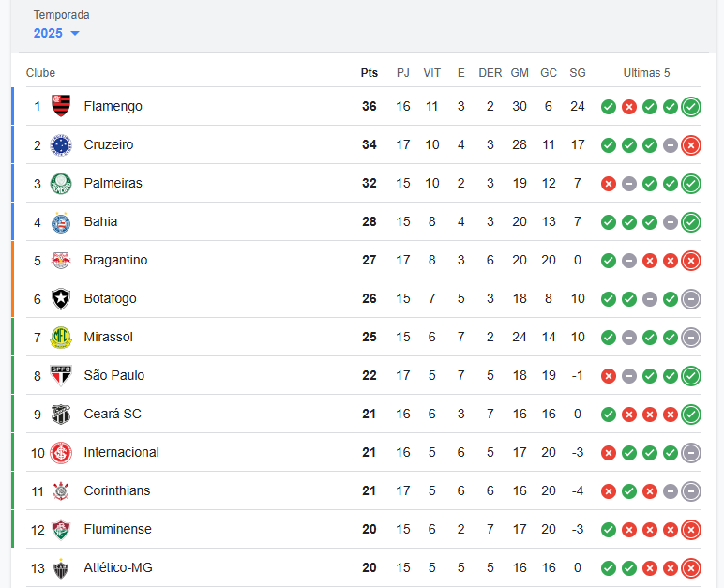724x588 pixels.
Task: Click the São Paulo club crest icon
Action: click(x=61, y=375)
